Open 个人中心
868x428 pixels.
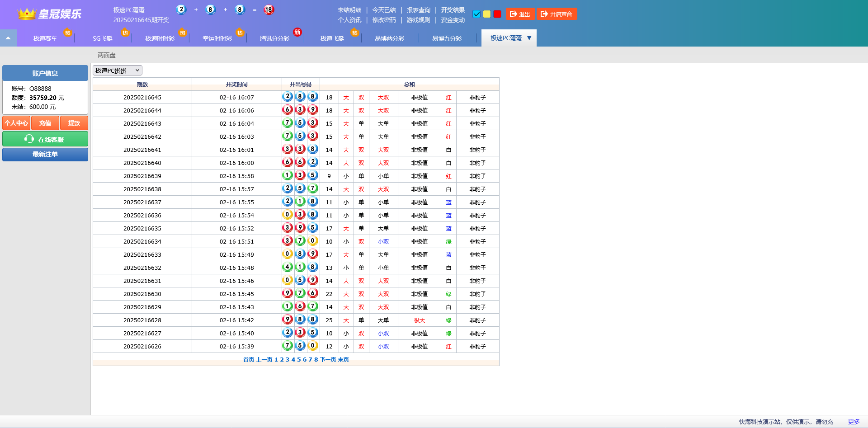[16, 123]
